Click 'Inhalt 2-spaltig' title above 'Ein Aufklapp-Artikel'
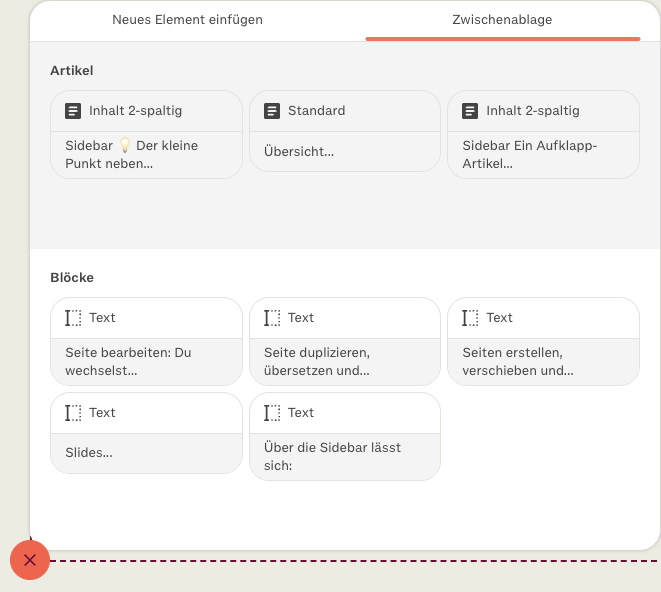The width and height of the screenshot is (661, 592). 533,111
